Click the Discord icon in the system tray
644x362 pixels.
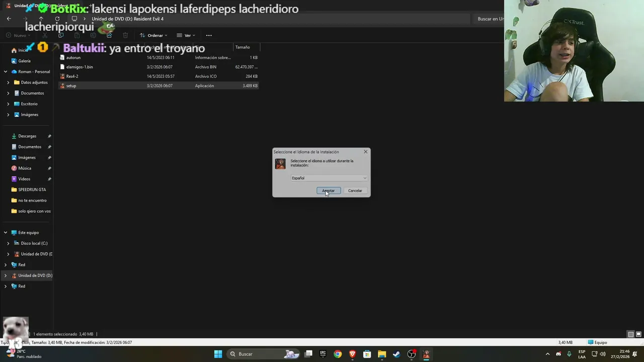pyautogui.click(x=558, y=354)
